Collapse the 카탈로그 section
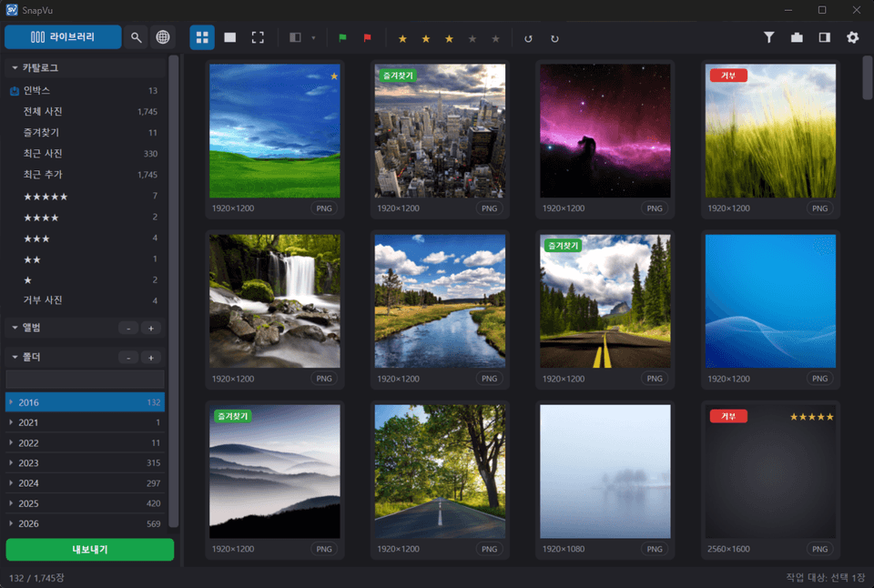Image resolution: width=874 pixels, height=588 pixels. [x=15, y=67]
